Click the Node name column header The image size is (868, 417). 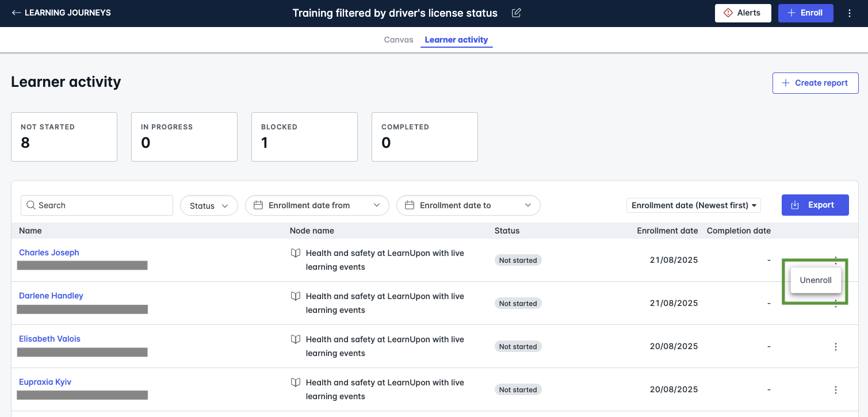[312, 231]
